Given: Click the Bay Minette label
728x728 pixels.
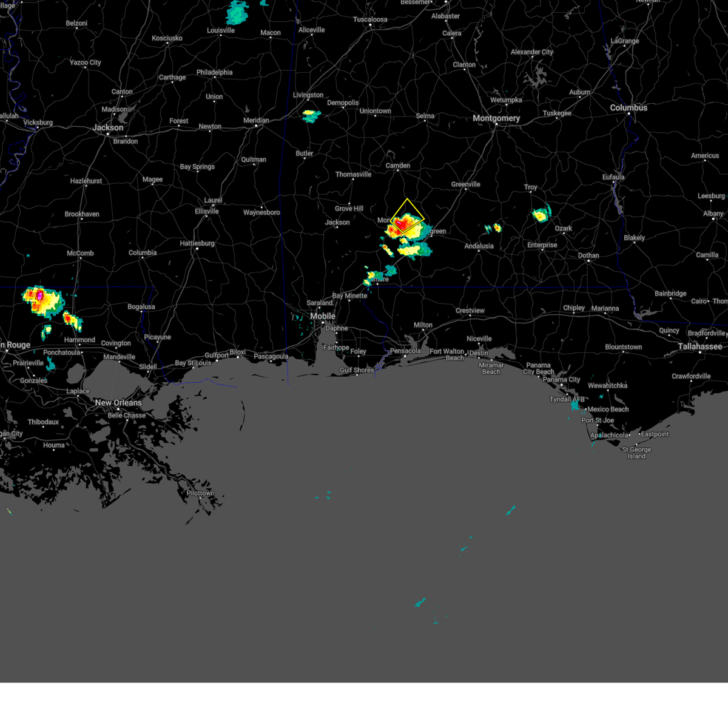Looking at the screenshot, I should 349,295.
